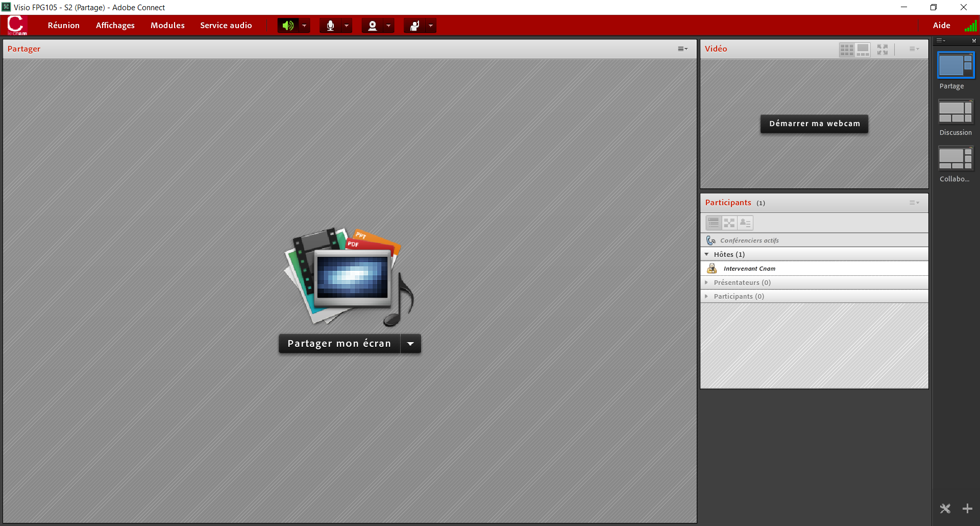The height and width of the screenshot is (526, 980).
Task: Close the layout bar panel
Action: click(x=974, y=40)
